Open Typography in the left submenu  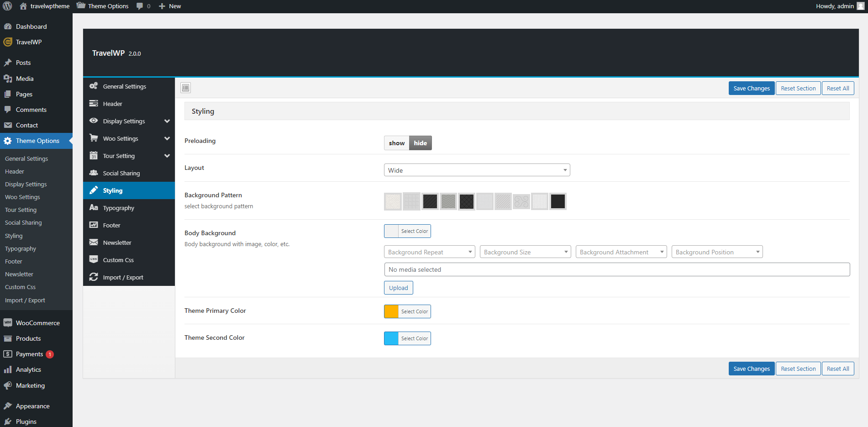point(21,248)
